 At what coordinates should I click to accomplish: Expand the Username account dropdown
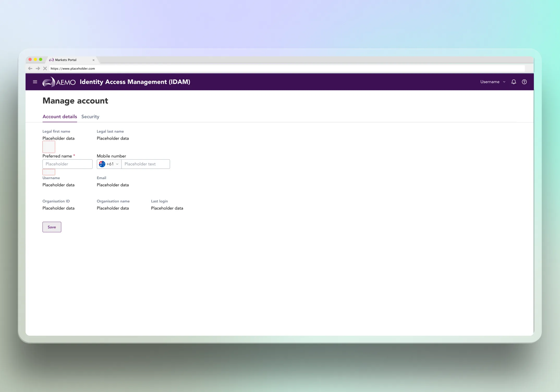point(492,82)
